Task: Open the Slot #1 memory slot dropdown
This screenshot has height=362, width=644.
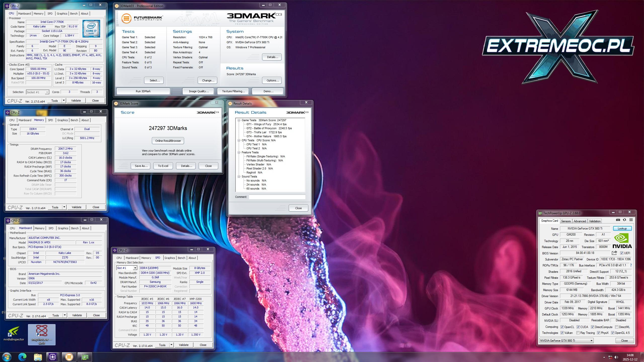Action: pyautogui.click(x=135, y=268)
